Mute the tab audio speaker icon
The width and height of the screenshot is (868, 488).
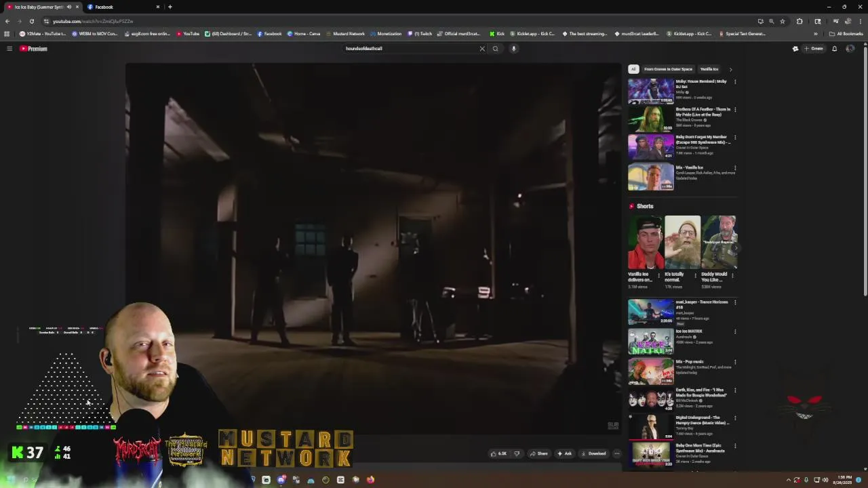[68, 7]
